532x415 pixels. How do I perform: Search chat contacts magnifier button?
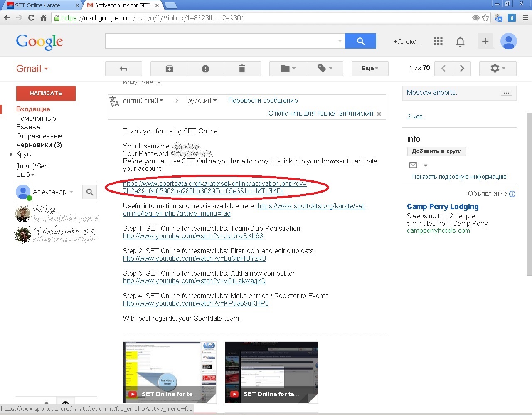click(89, 192)
